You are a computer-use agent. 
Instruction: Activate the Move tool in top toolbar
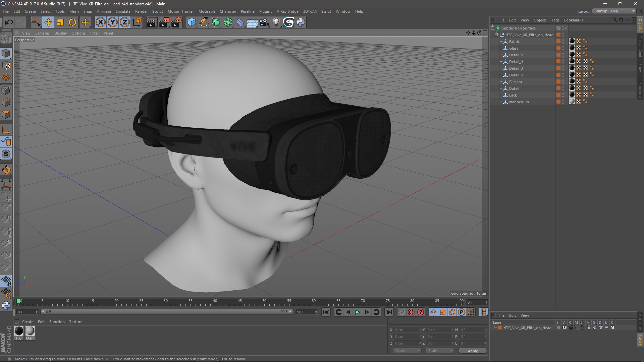(48, 22)
